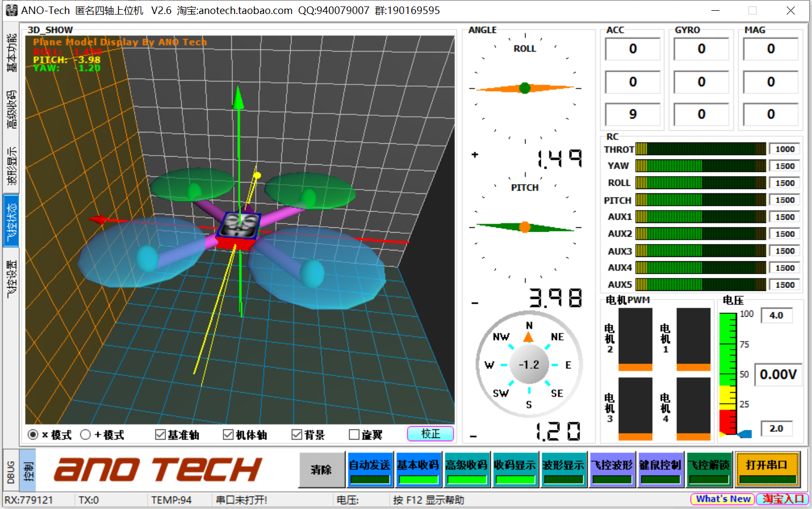Click the first GYRO value field
812x509 pixels.
pos(702,49)
